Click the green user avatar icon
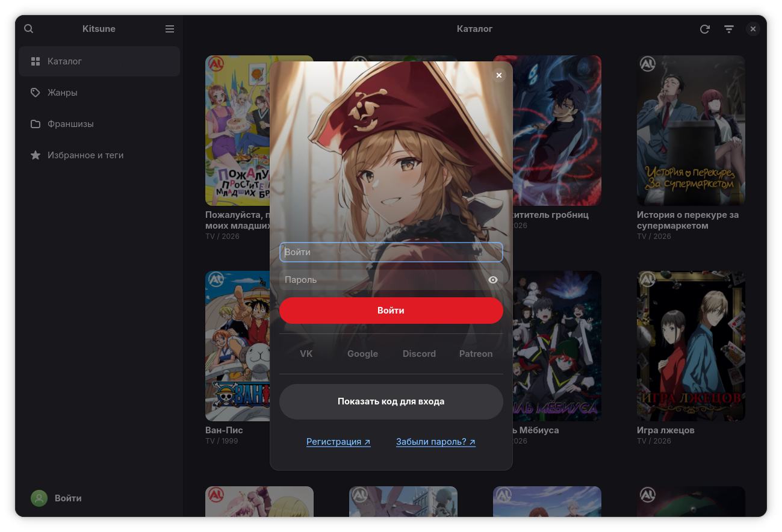 point(39,498)
